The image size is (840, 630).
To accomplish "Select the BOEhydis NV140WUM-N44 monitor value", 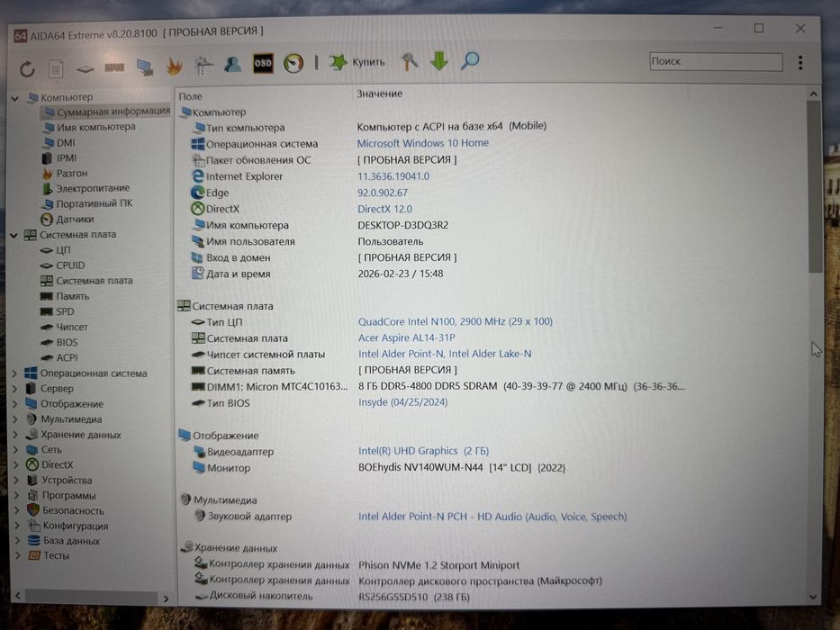I will tap(462, 468).
